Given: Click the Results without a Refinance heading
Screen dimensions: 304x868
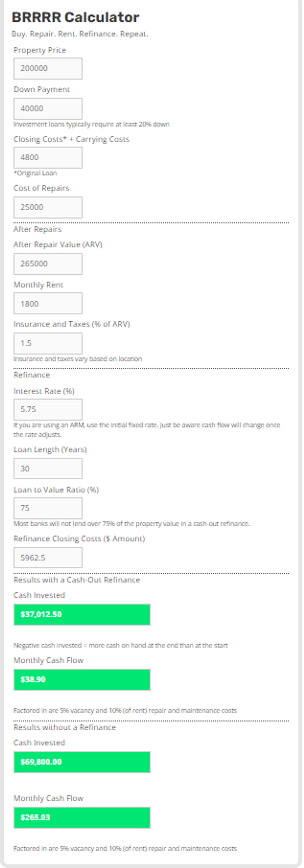Looking at the screenshot, I should (x=65, y=727).
